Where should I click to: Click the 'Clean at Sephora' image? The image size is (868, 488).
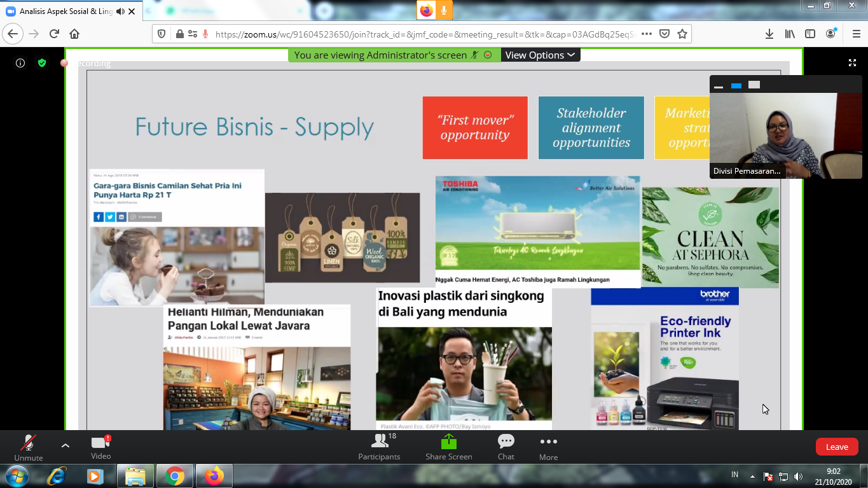[x=710, y=237]
